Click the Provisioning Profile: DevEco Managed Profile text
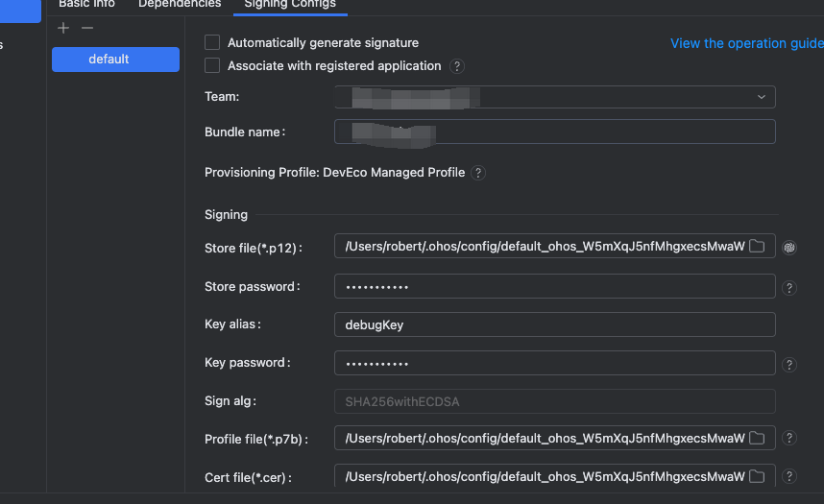Screen dimensions: 824x504 (335, 173)
